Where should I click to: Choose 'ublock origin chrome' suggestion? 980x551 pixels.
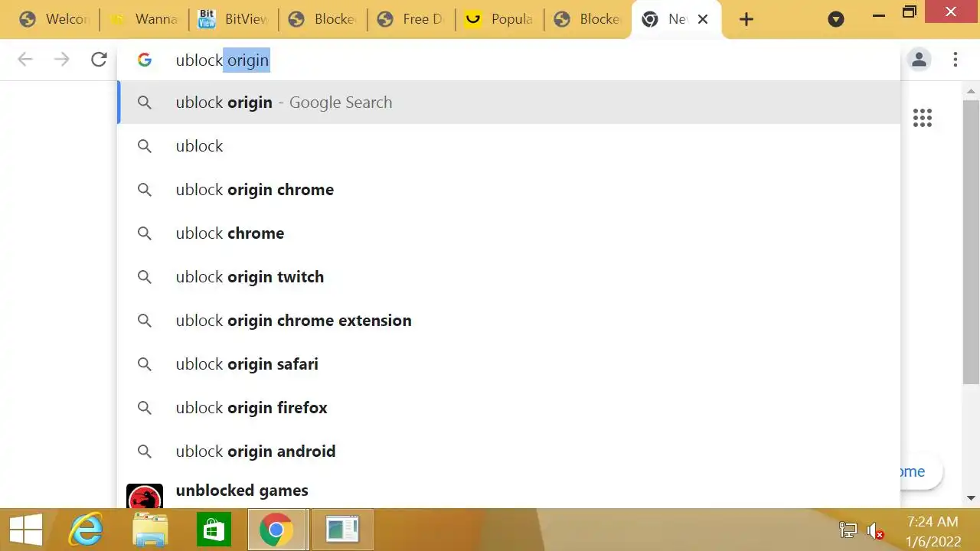click(509, 190)
